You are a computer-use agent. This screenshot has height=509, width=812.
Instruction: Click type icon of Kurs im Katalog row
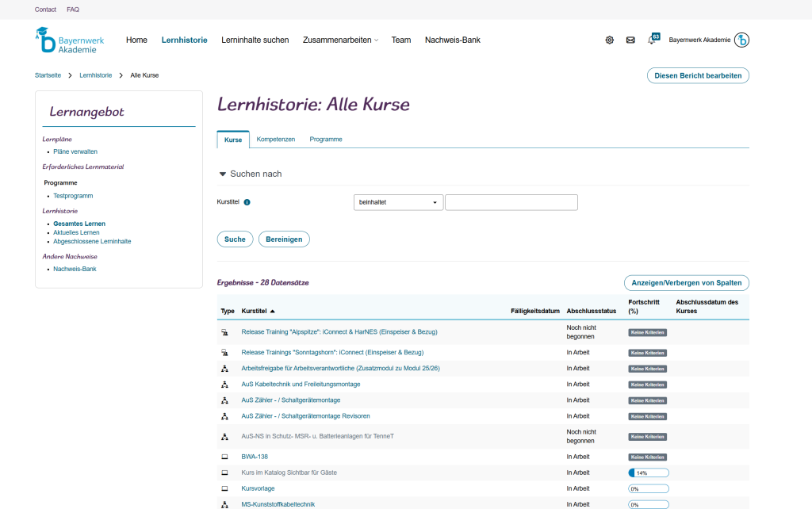224,473
